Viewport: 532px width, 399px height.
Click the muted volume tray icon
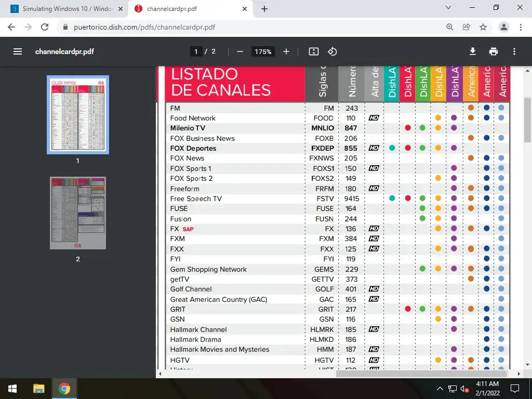[x=464, y=389]
